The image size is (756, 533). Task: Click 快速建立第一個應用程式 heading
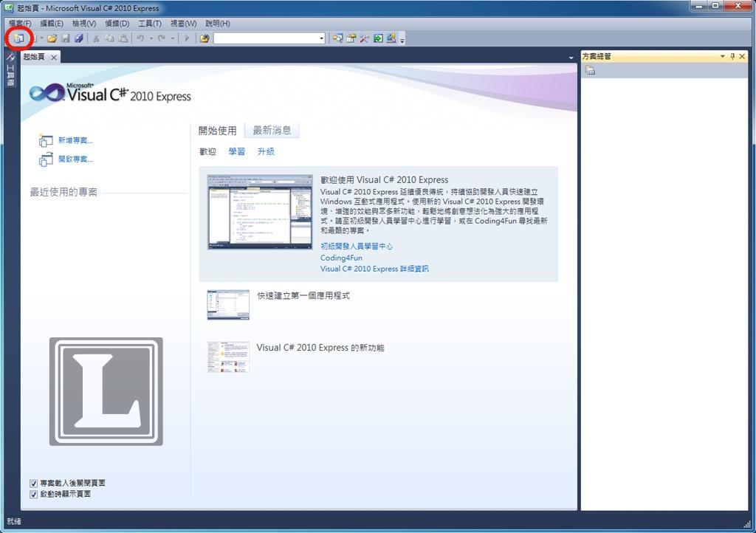[x=303, y=296]
